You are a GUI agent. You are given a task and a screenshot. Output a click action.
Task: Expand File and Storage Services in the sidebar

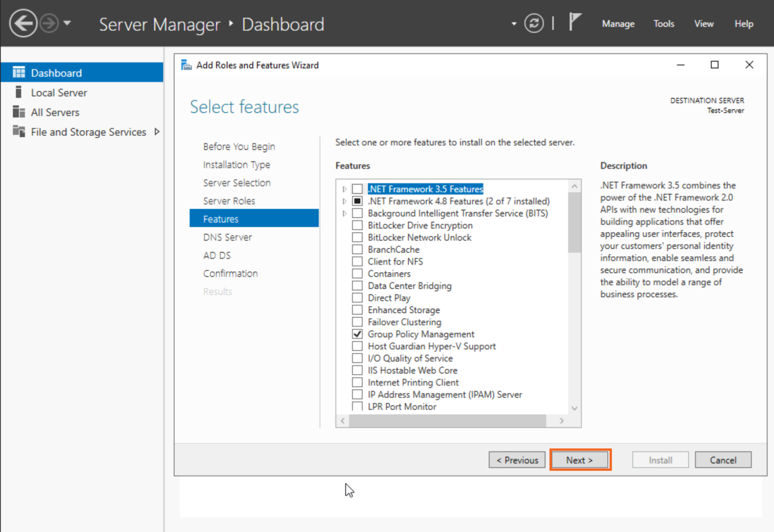[157, 131]
